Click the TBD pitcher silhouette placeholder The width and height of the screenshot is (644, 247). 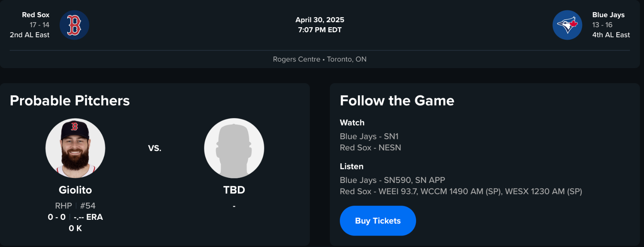click(234, 148)
